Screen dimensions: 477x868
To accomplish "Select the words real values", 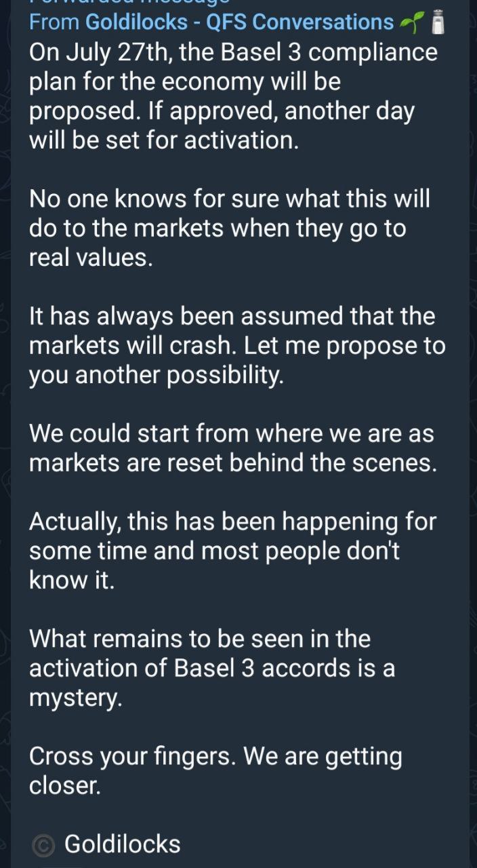I will click(90, 258).
